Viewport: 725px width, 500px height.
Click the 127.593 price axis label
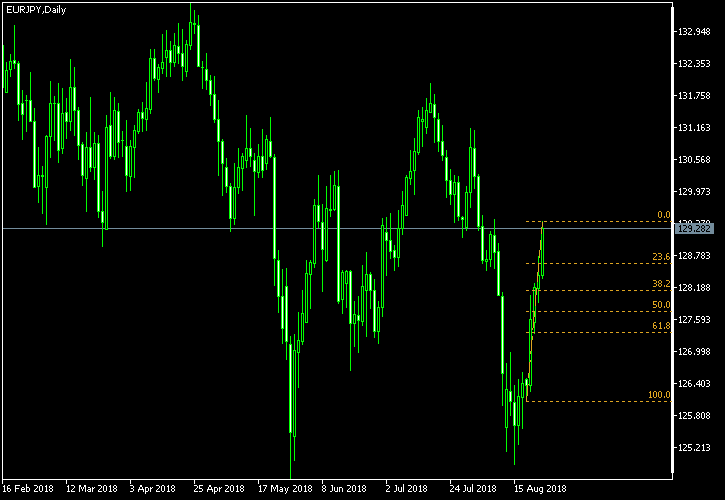(694, 320)
